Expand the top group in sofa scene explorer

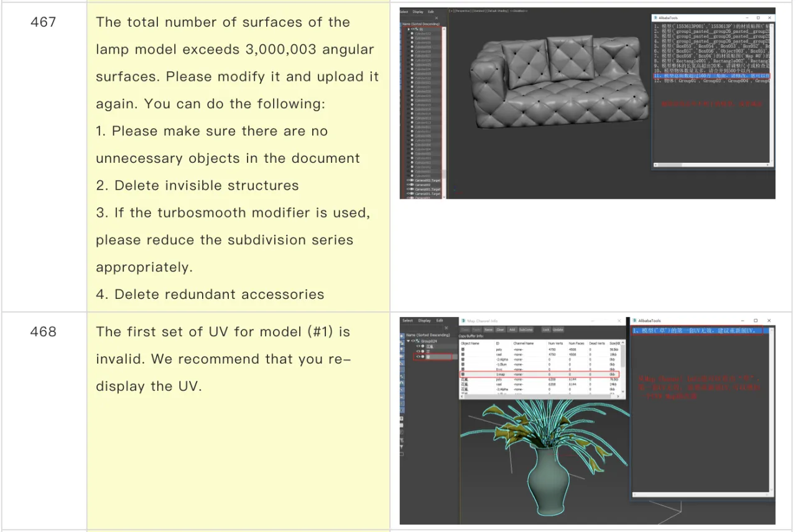pyautogui.click(x=409, y=29)
